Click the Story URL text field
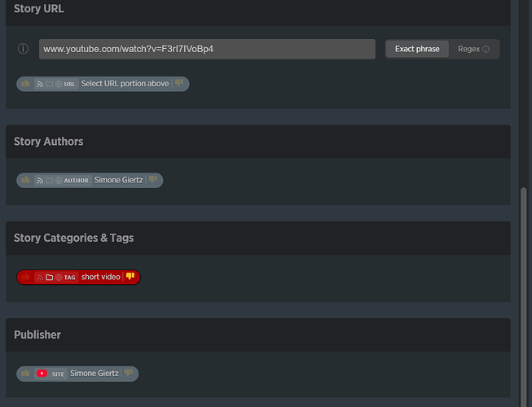This screenshot has width=532, height=407. 207,49
